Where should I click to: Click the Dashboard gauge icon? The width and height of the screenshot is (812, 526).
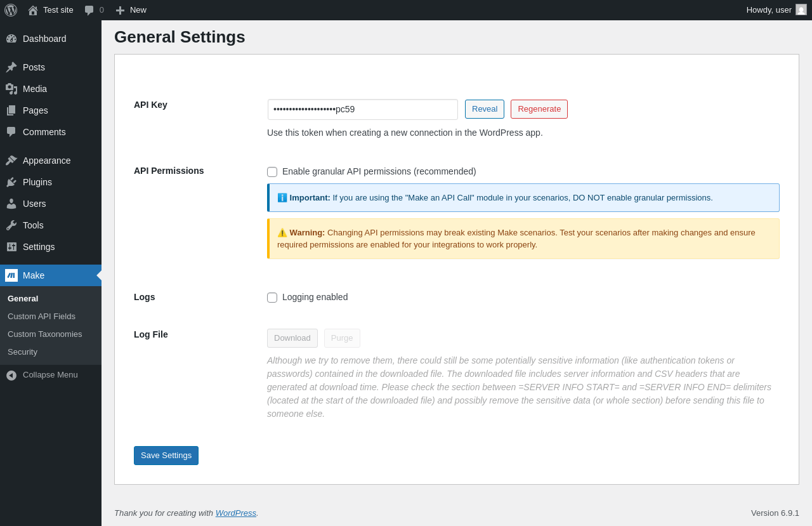click(11, 39)
